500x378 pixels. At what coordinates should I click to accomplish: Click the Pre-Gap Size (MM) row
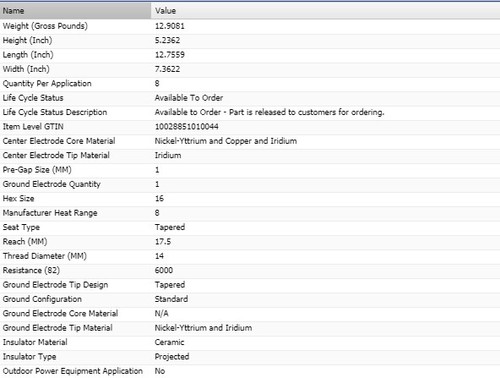click(x=250, y=170)
